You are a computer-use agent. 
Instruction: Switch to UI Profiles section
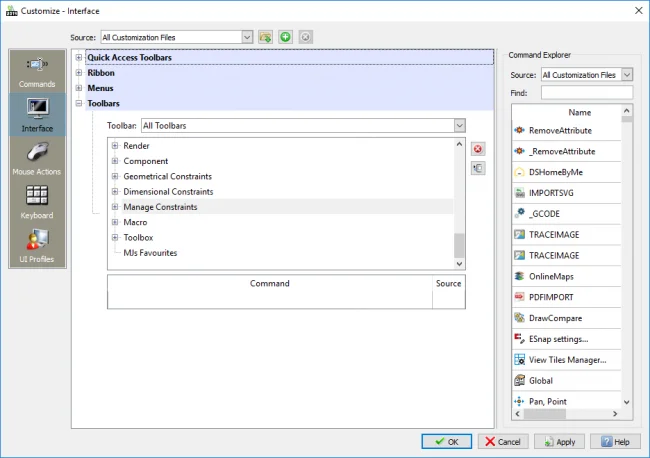pos(37,245)
